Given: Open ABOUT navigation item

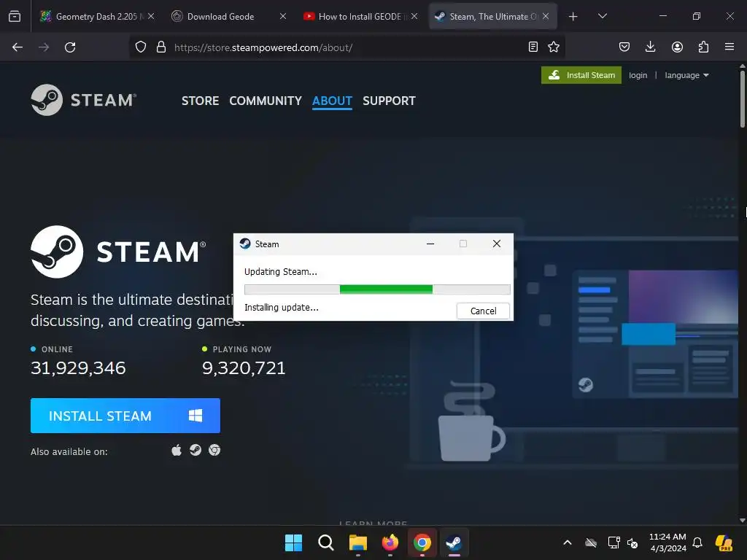Looking at the screenshot, I should [332, 101].
